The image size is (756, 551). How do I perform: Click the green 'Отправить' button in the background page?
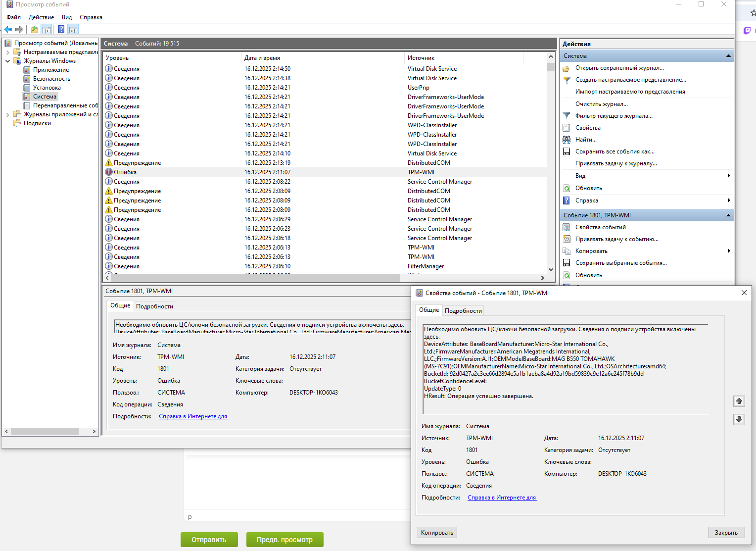209,540
